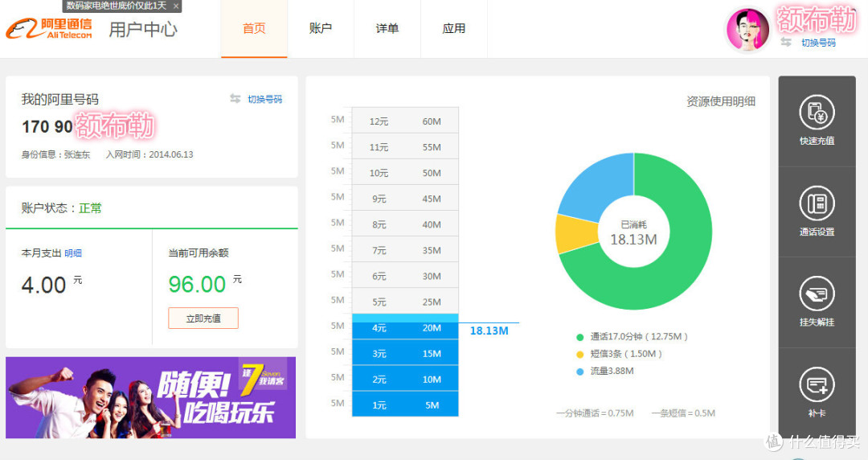Click the 1元 5M tier row
868x460 pixels.
click(x=405, y=404)
